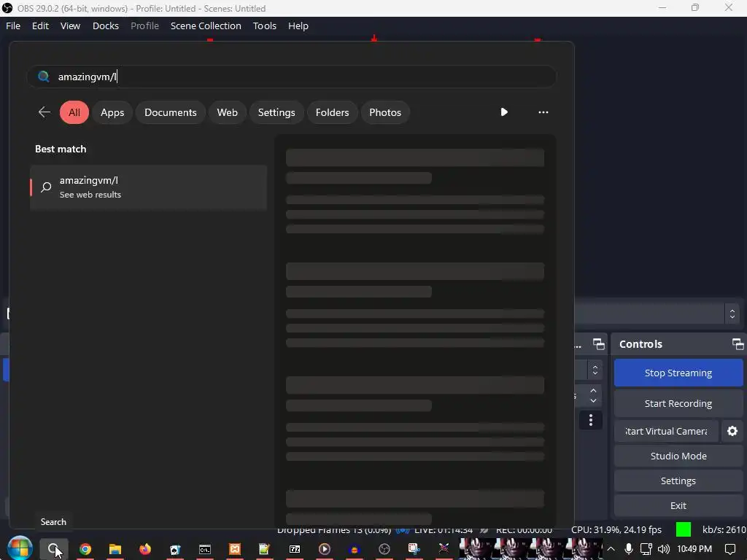This screenshot has height=560, width=747.
Task: Click the Exit button in Controls
Action: (x=678, y=505)
